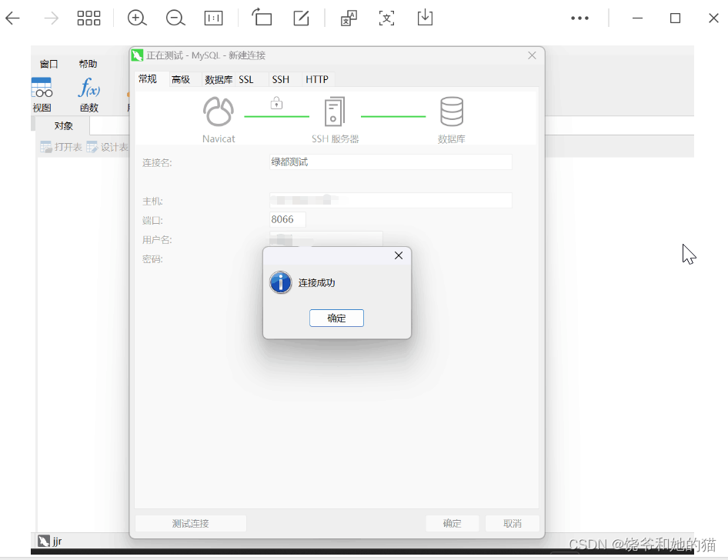Screen dimensions: 728x560
Task: Click the 测试连接 button
Action: tap(190, 524)
